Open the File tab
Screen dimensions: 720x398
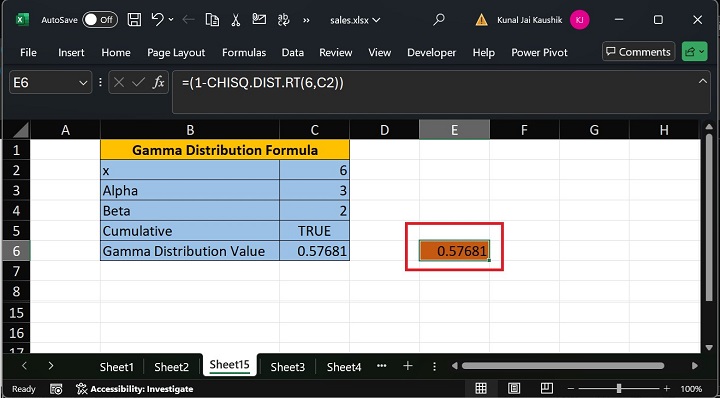click(28, 52)
